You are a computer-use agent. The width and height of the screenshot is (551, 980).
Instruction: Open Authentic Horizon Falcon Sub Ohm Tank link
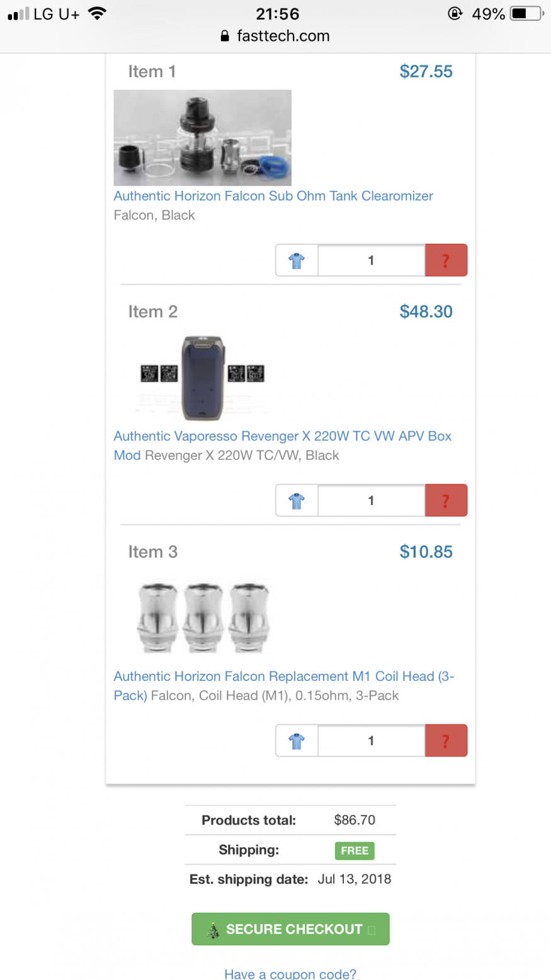coord(273,196)
